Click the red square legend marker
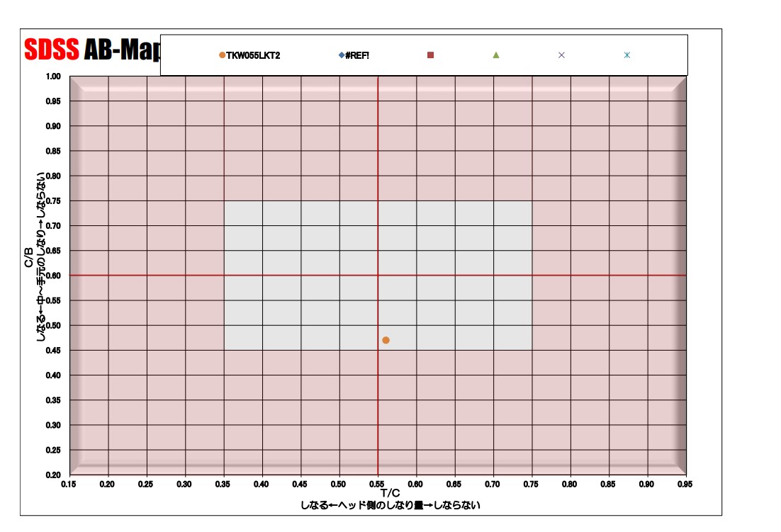The width and height of the screenshot is (781, 532). click(430, 55)
